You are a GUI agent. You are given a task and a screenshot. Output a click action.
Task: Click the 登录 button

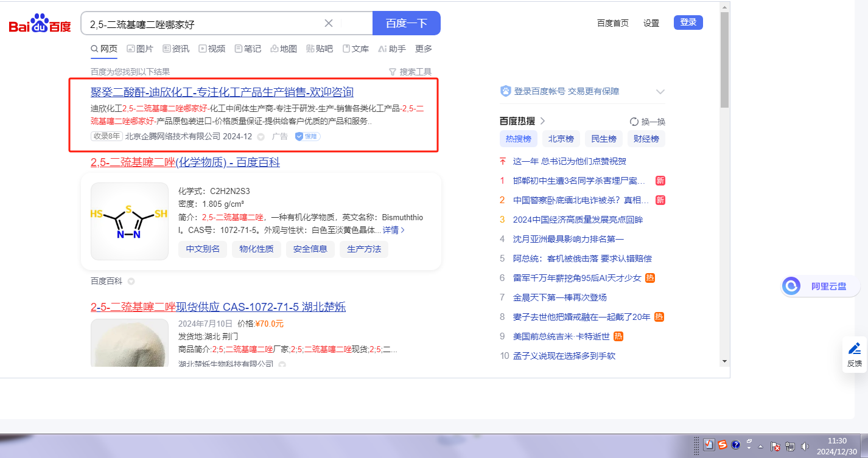688,23
